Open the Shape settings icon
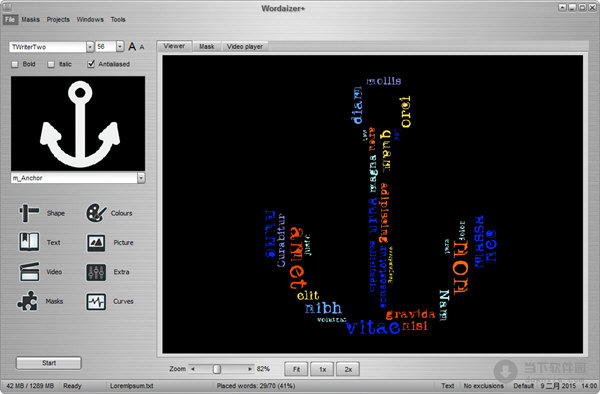This screenshot has width=600, height=394. tap(29, 213)
